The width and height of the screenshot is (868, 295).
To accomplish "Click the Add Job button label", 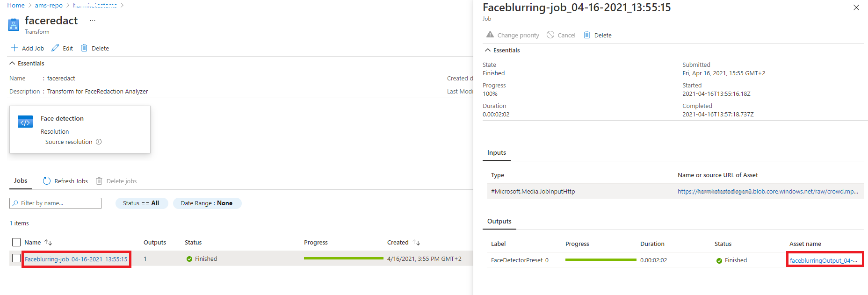I will pos(33,48).
